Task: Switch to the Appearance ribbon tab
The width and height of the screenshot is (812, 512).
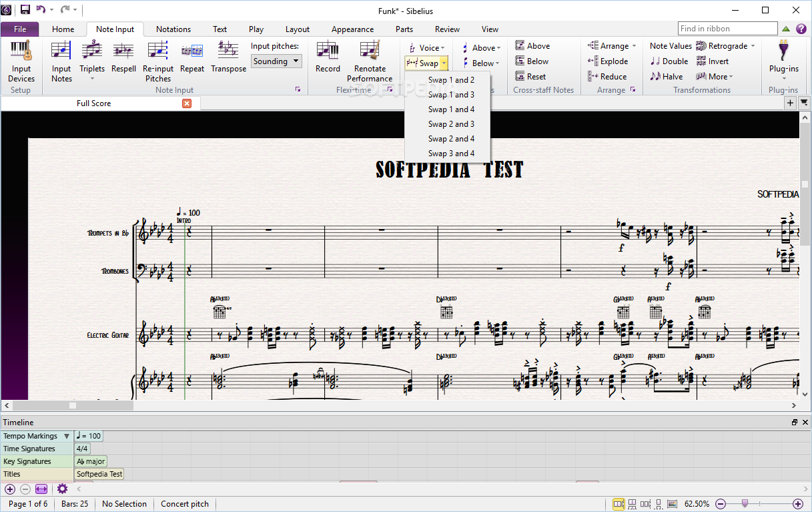Action: (352, 29)
